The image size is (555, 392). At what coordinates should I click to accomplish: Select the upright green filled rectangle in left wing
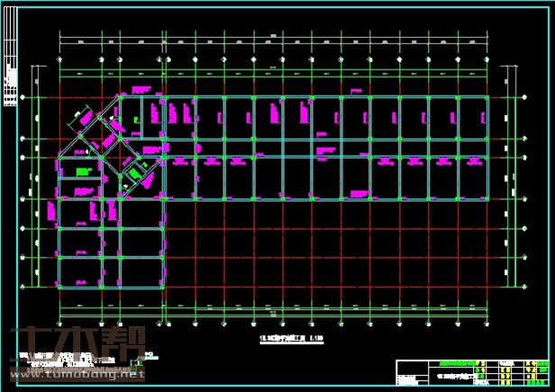pos(84,171)
